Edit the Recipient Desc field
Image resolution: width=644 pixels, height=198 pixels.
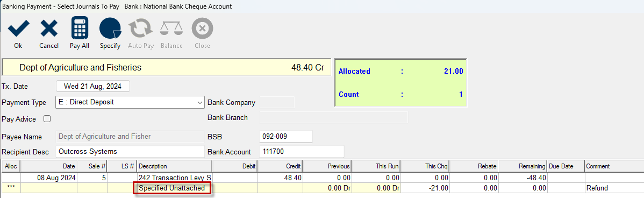(x=130, y=152)
